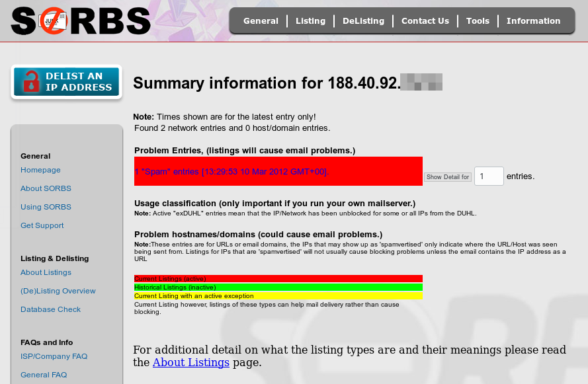Image resolution: width=588 pixels, height=384 pixels.
Task: Click the entries count input field
Action: 489,176
